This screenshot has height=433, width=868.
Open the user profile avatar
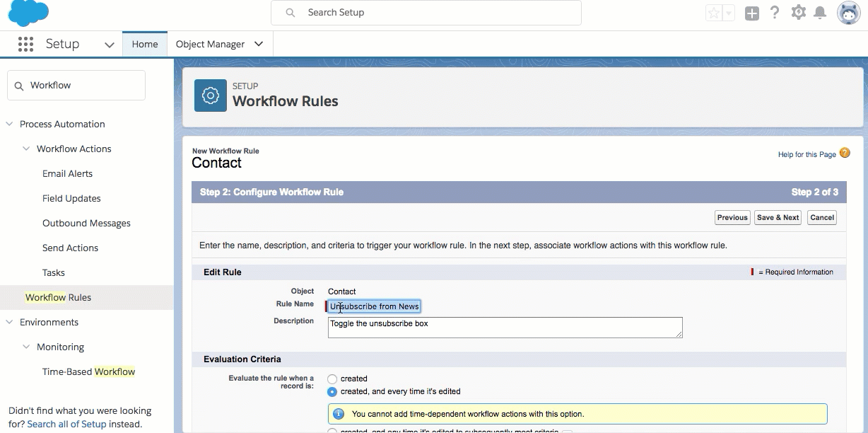coord(849,13)
